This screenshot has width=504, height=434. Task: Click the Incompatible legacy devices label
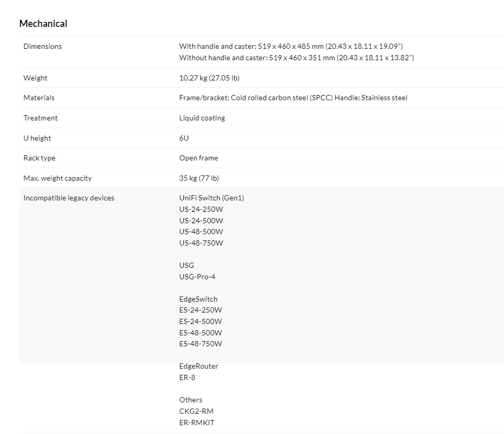click(69, 198)
